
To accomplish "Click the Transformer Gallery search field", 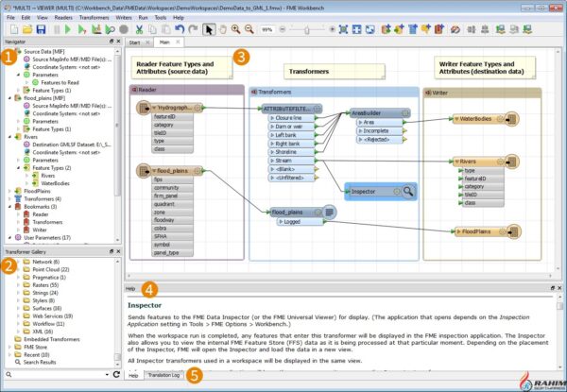I will click(x=59, y=375).
